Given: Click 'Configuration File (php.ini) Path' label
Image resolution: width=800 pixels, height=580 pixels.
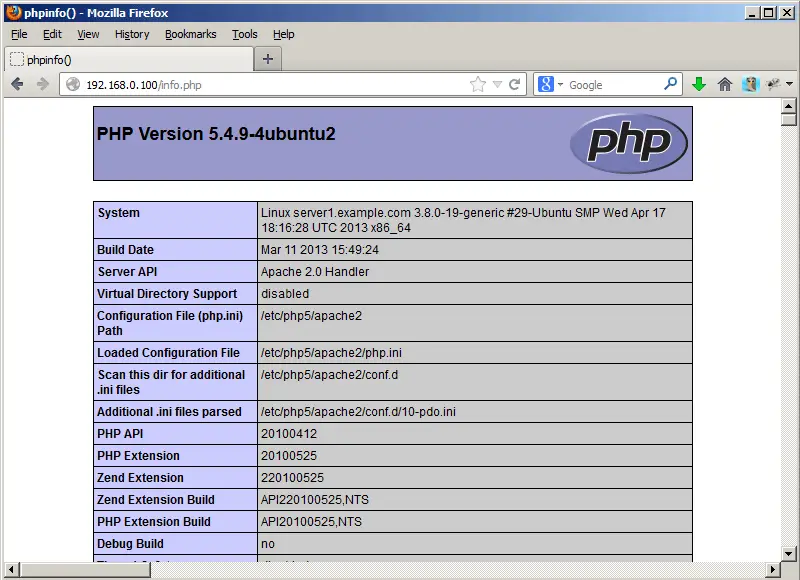Looking at the screenshot, I should [170, 323].
